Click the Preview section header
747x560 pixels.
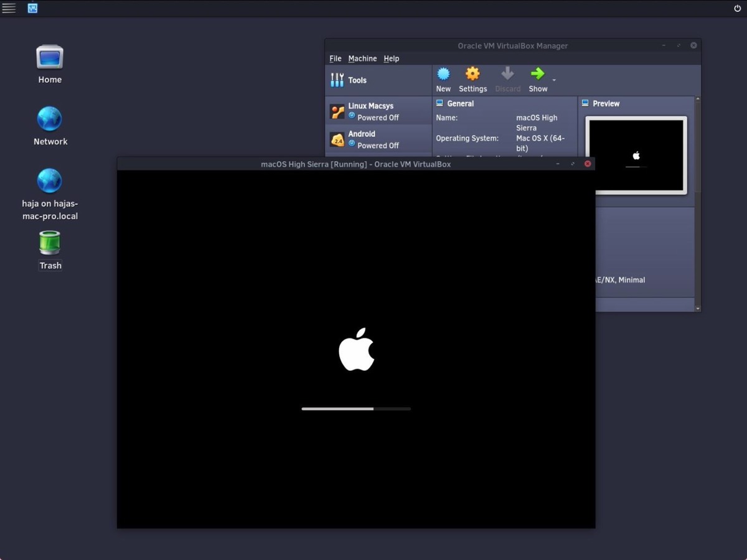click(605, 104)
